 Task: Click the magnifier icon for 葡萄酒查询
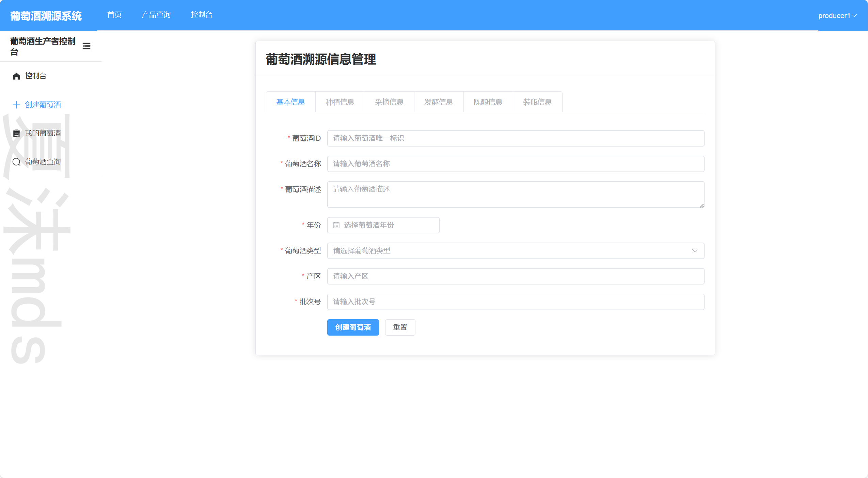click(16, 162)
